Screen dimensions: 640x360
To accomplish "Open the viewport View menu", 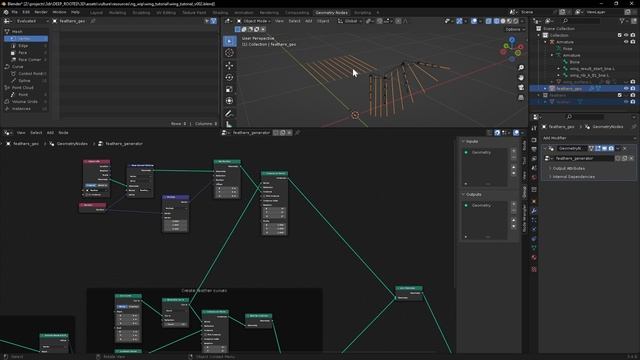I will [279, 21].
